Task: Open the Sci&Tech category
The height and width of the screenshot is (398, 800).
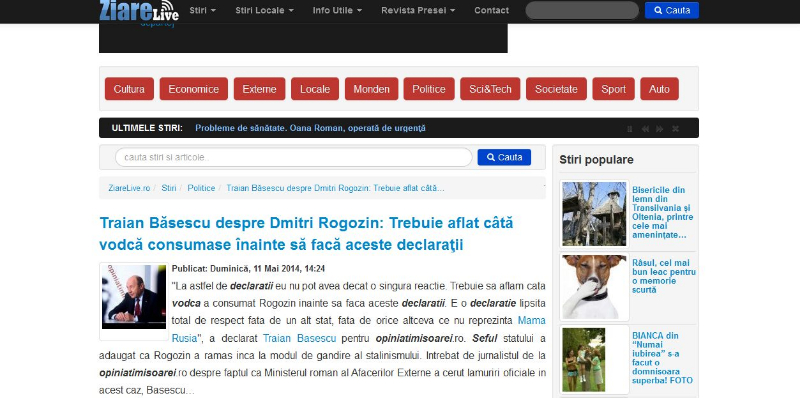Action: tap(490, 89)
